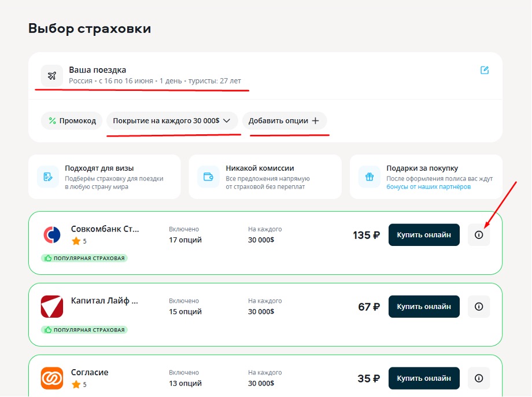This screenshot has height=397, width=532.
Task: Click the Совкомбанк rating star
Action: tap(76, 241)
